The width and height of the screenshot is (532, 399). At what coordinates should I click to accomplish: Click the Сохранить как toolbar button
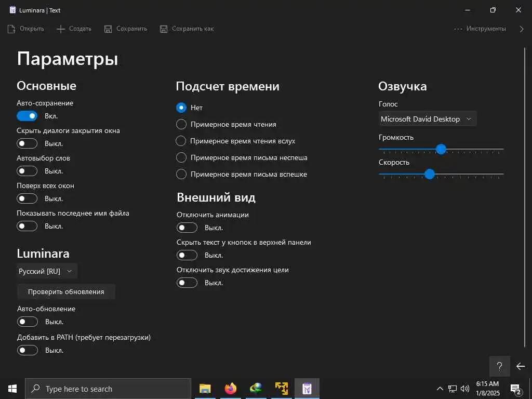point(187,29)
